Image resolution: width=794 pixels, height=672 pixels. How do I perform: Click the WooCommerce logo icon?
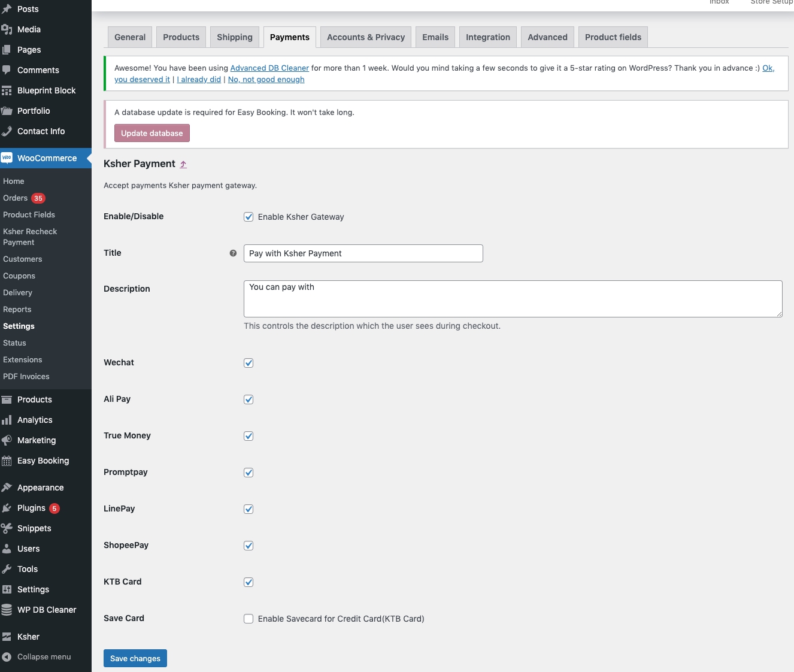pyautogui.click(x=7, y=158)
